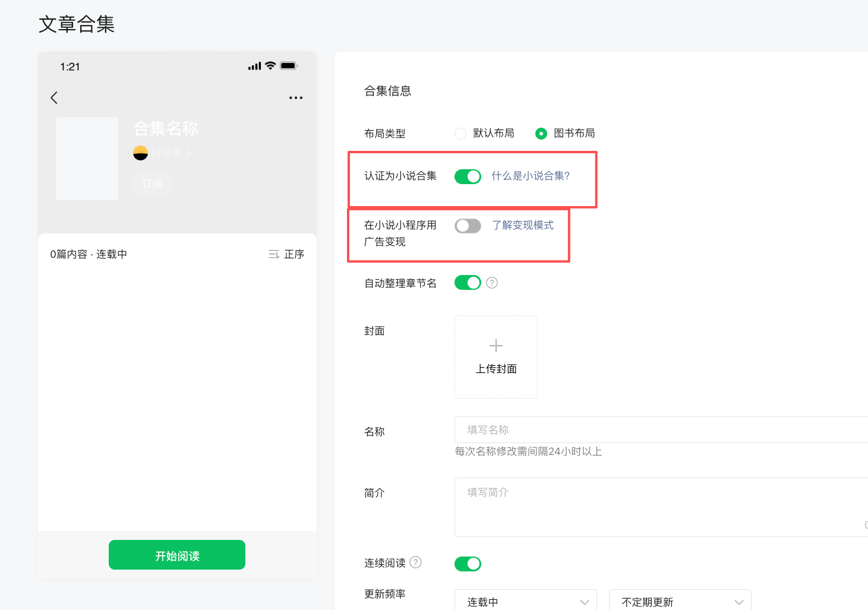
Task: Click the green 开始阅读 button
Action: (177, 555)
